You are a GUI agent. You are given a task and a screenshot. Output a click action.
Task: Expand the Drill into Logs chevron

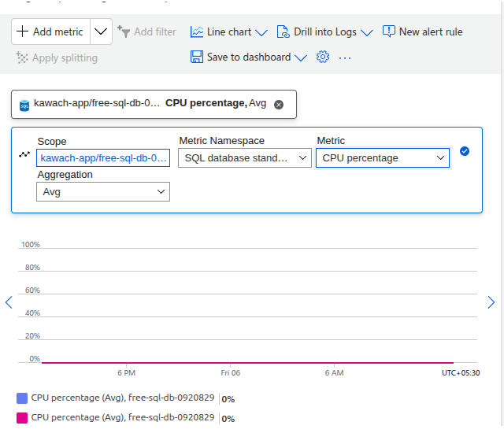367,32
